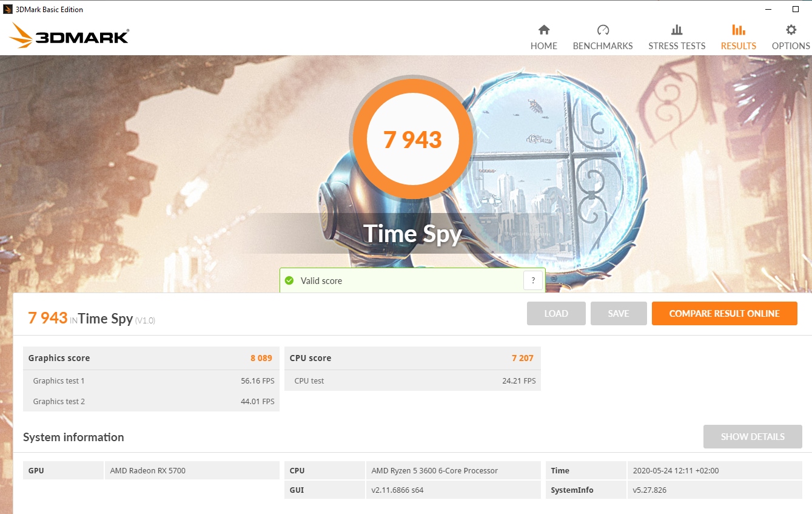Click the LOAD button
Viewport: 812px width, 514px height.
(x=555, y=313)
